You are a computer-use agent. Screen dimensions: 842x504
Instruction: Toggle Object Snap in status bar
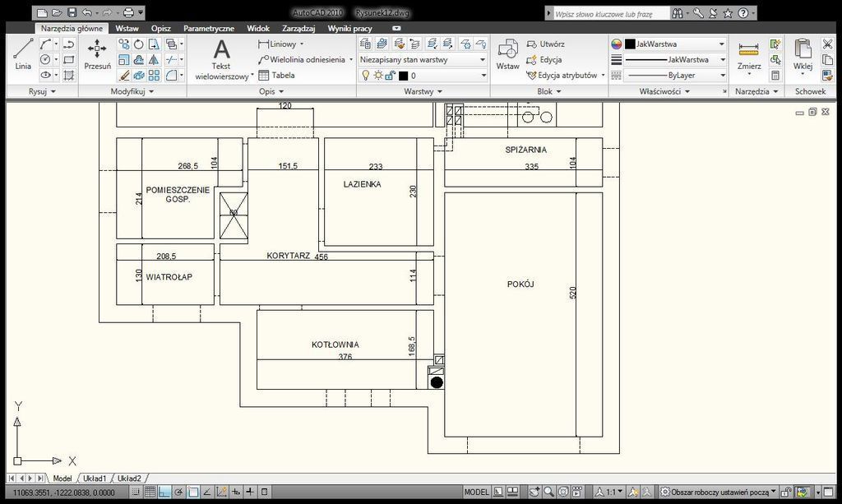point(192,491)
